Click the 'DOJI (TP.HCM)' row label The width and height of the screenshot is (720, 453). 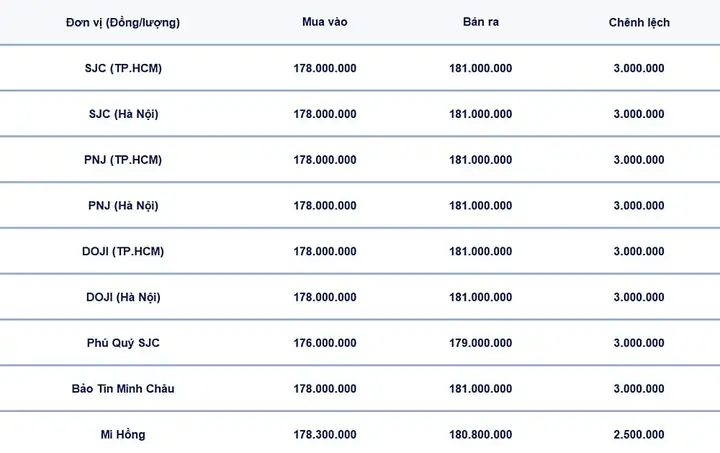123,252
